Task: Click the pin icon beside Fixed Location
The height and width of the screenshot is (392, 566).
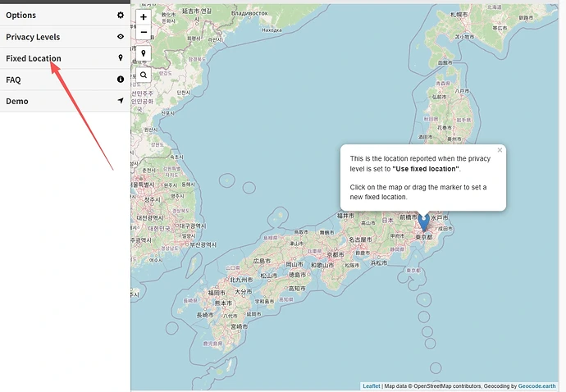Action: click(x=121, y=58)
